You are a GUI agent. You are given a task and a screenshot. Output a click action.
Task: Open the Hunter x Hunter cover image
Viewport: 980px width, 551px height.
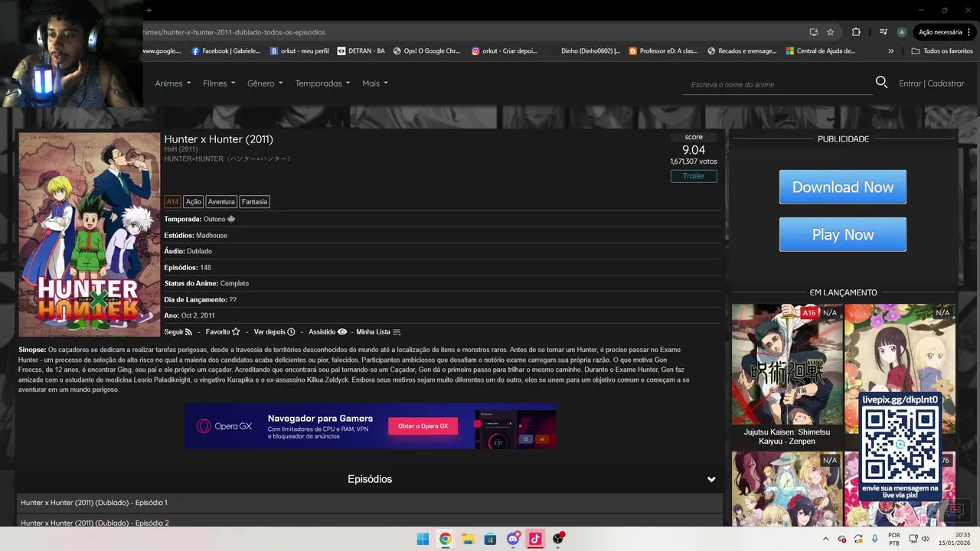(x=90, y=235)
